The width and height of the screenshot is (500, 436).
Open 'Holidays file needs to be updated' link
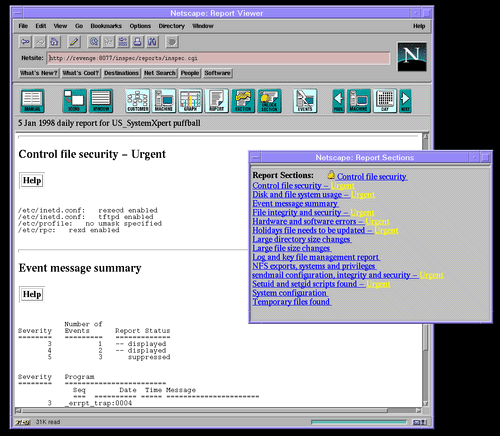325,231
